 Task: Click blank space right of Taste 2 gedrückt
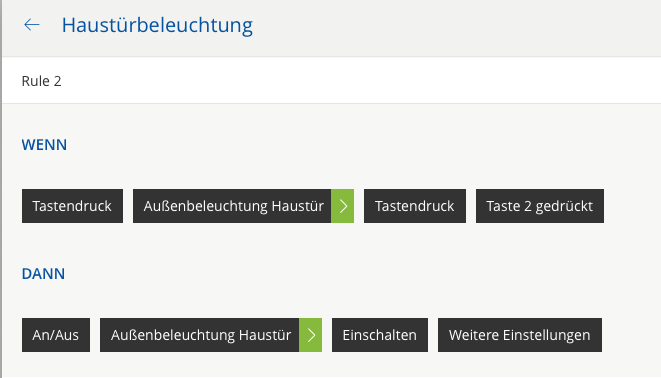(632, 206)
